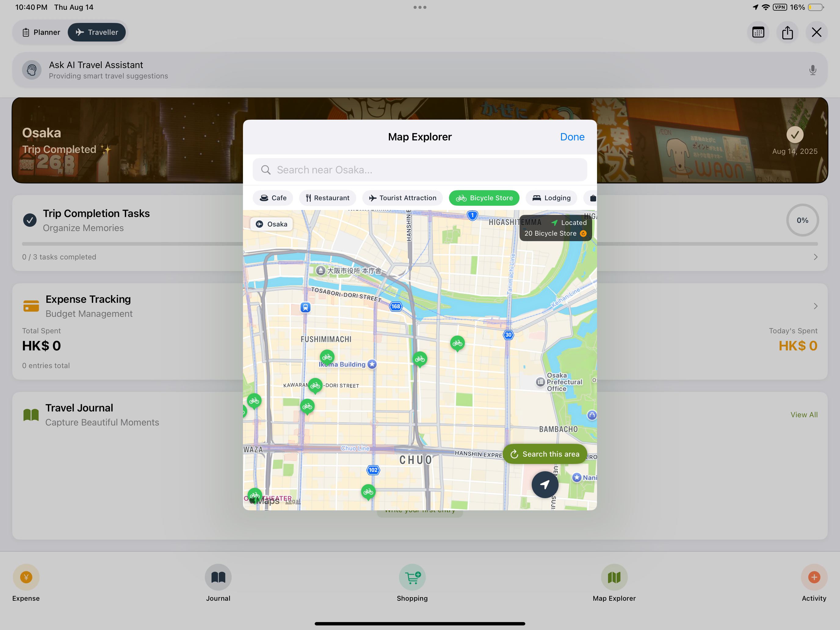Tap the refresh icon beside 20 Bicycle Store
840x630 pixels.
(583, 233)
